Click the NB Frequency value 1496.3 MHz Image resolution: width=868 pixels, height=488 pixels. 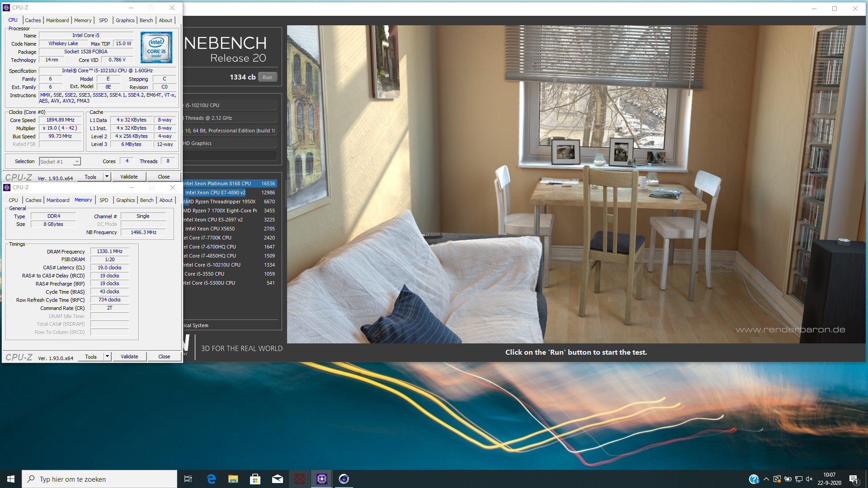143,232
